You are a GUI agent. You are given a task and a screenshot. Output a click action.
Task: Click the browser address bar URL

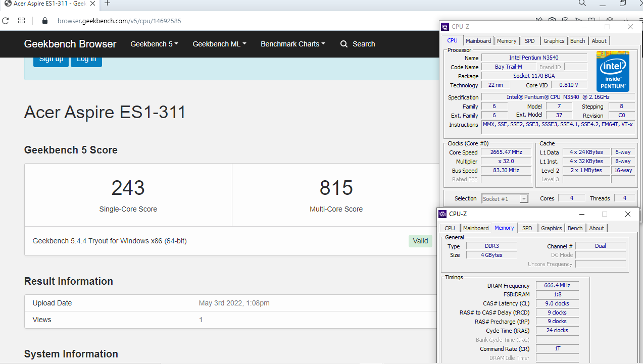pos(119,21)
